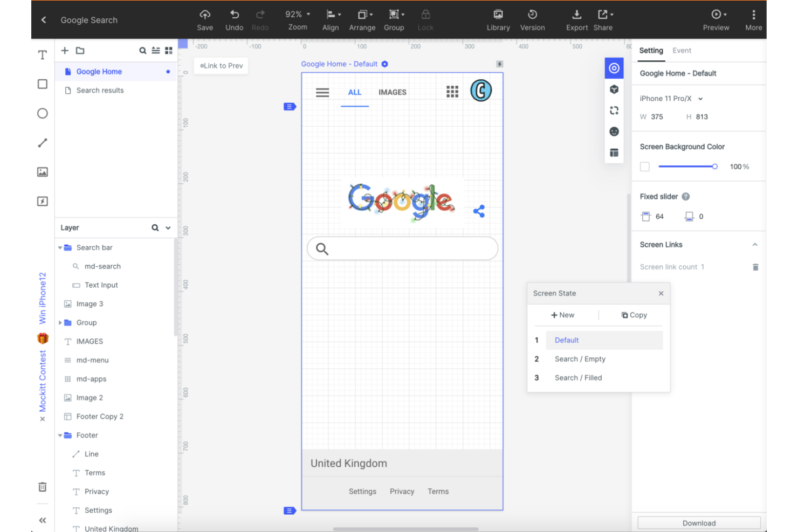798x532 pixels.
Task: Collapse the Layer panel with chevron
Action: click(x=168, y=227)
